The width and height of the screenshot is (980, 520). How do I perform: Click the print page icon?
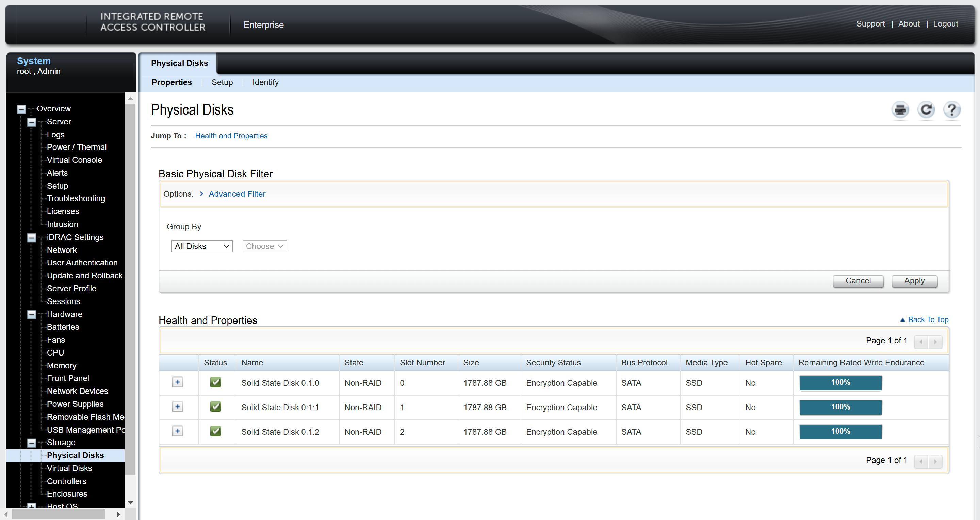tap(900, 110)
